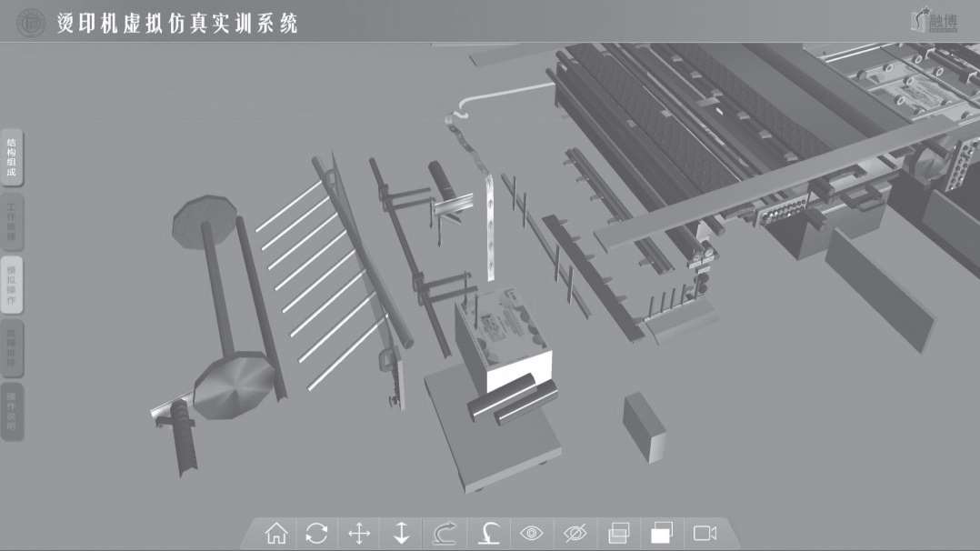Select the small isolated cube part
This screenshot has width=980, height=551.
pyautogui.click(x=645, y=427)
